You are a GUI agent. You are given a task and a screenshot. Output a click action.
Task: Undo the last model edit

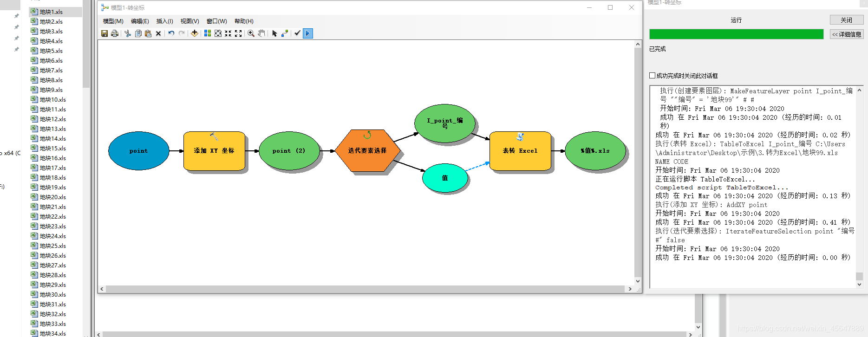click(x=171, y=33)
